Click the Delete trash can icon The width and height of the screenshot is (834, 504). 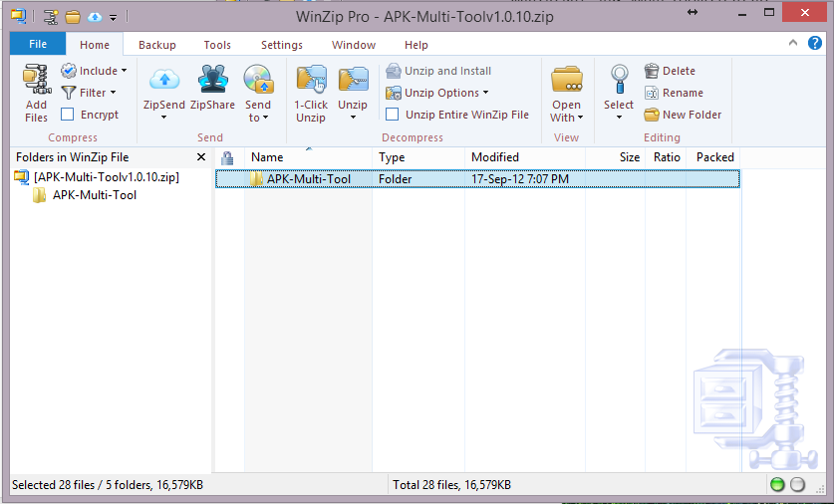point(651,71)
